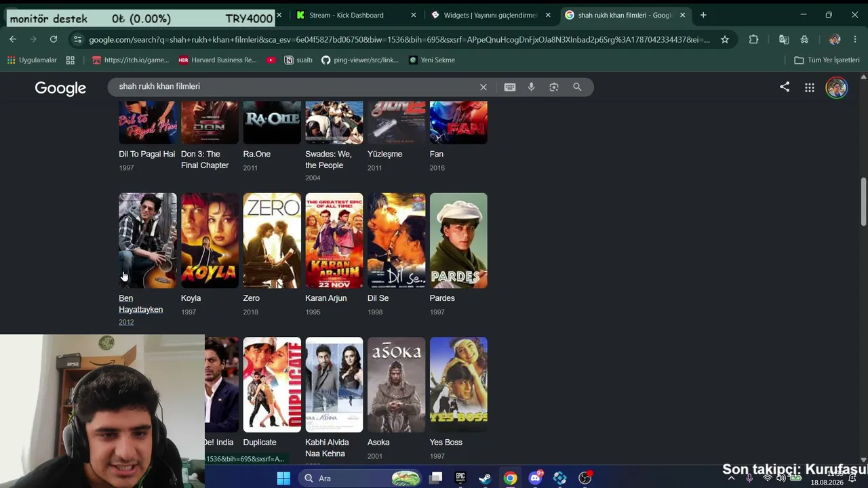Search by image with Google Lens
The width and height of the screenshot is (868, 488).
tap(554, 87)
